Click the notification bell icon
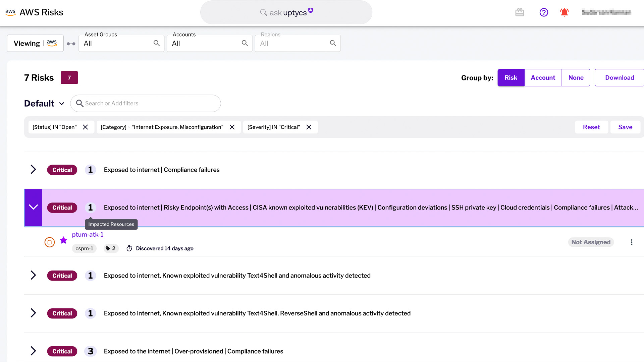 point(565,12)
